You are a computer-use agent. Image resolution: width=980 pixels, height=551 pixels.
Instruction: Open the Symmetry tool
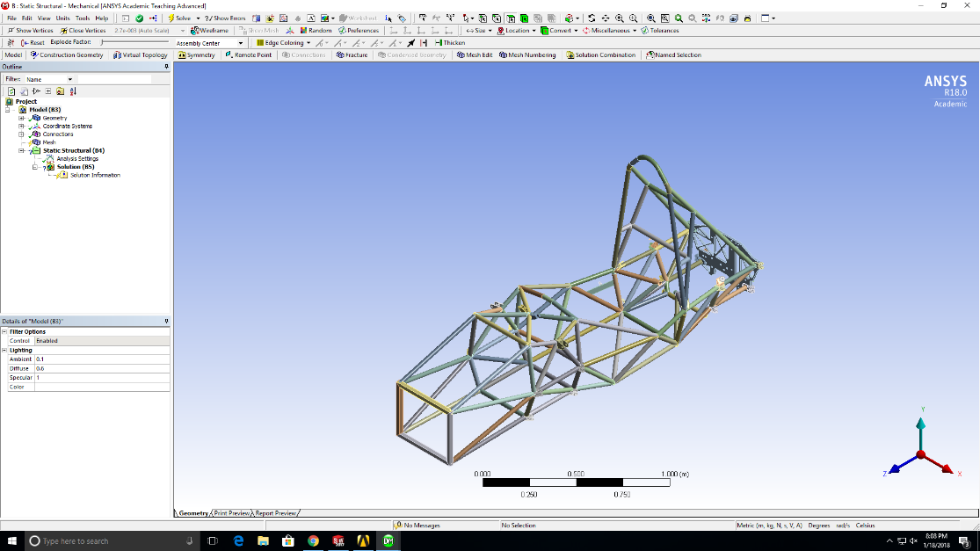tap(196, 55)
